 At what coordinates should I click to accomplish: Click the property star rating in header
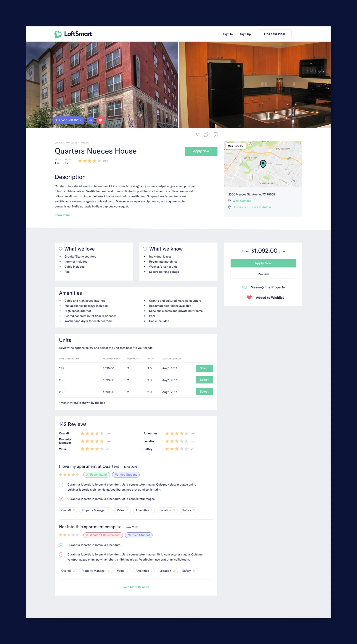(90, 161)
